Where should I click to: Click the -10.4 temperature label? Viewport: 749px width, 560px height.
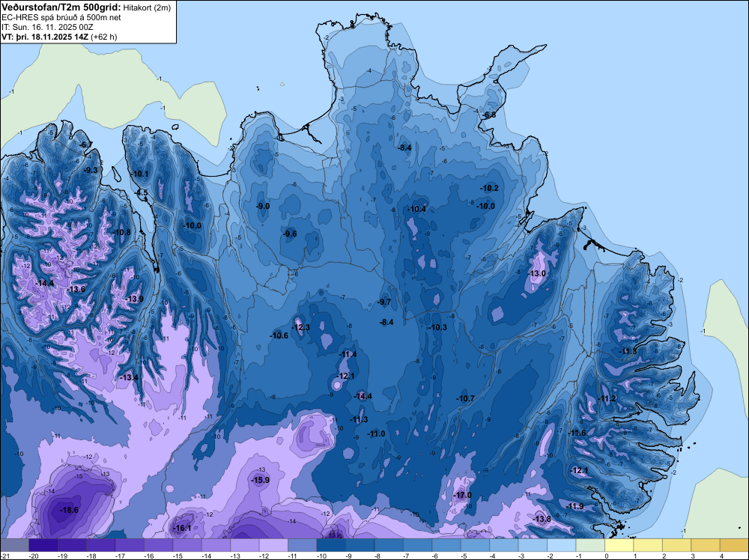click(417, 209)
